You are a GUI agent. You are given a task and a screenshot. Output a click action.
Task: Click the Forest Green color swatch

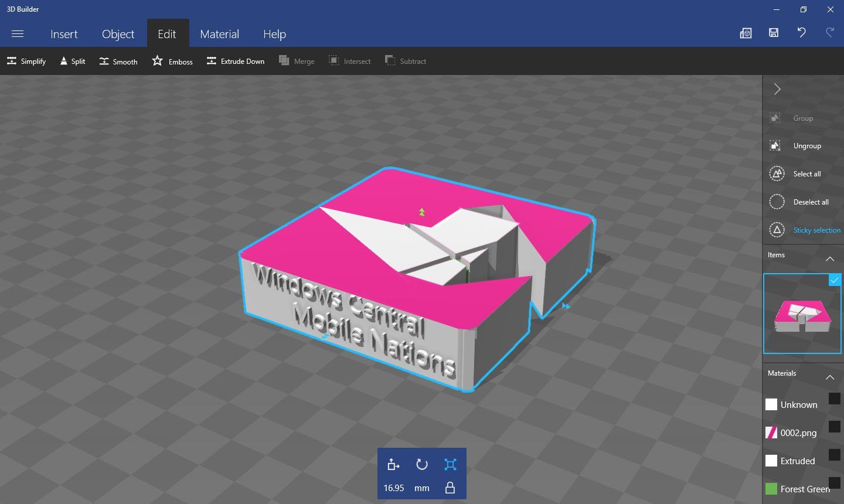pos(771,488)
